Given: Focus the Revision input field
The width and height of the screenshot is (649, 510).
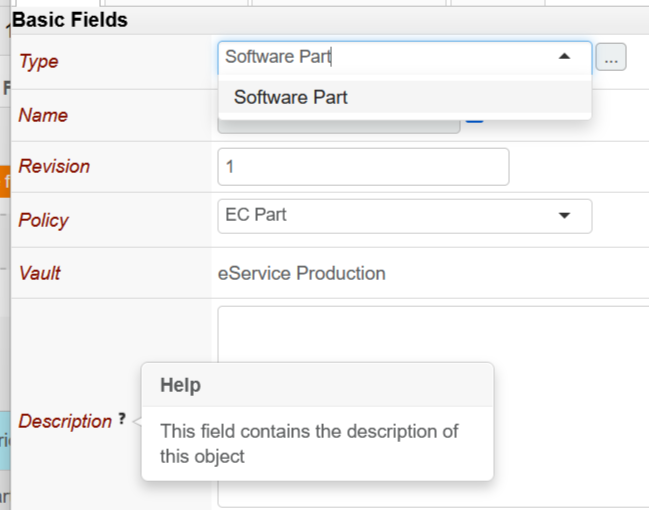Looking at the screenshot, I should click(362, 167).
